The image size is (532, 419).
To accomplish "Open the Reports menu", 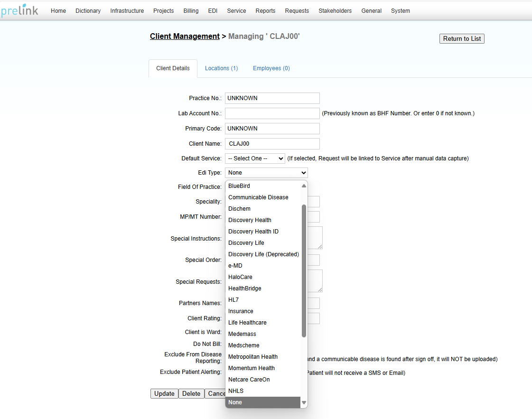I will click(265, 11).
